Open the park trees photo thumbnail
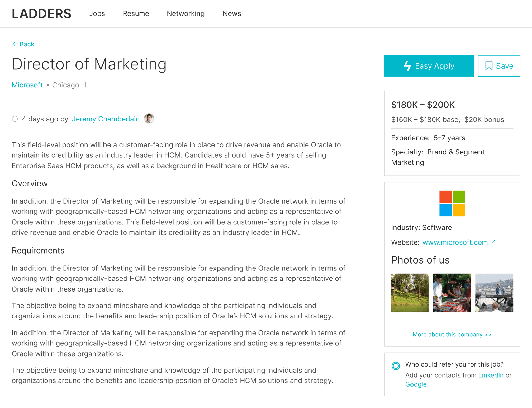532x408 pixels. (410, 293)
